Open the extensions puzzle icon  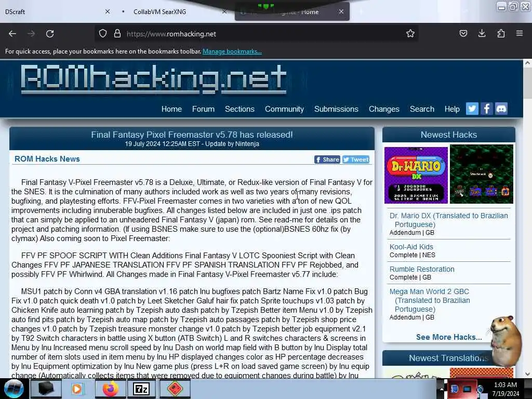pyautogui.click(x=501, y=34)
